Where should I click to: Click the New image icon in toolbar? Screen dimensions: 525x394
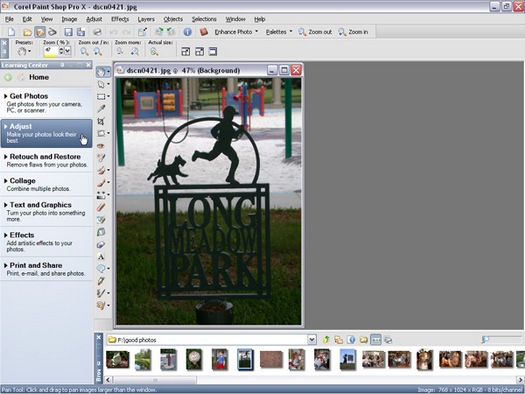coord(11,32)
